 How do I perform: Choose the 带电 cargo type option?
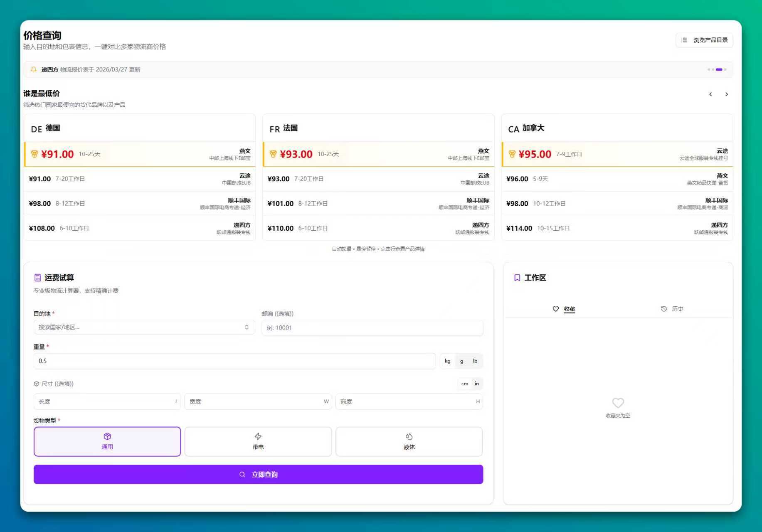pyautogui.click(x=258, y=441)
